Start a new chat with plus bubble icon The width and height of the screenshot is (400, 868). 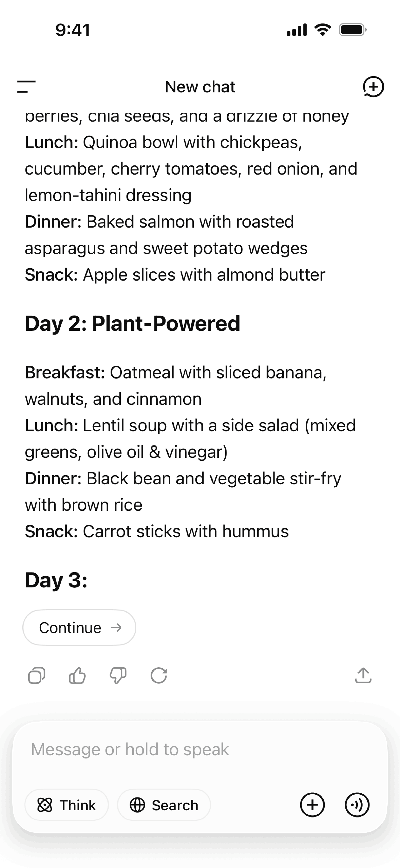(373, 87)
